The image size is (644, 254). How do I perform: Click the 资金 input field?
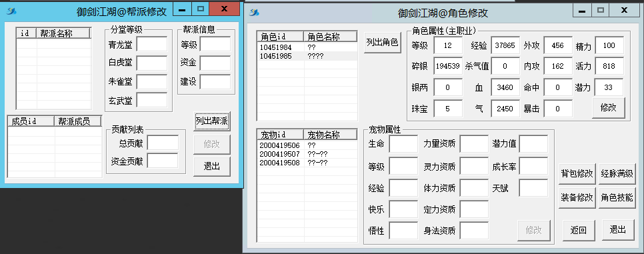pyautogui.click(x=215, y=63)
